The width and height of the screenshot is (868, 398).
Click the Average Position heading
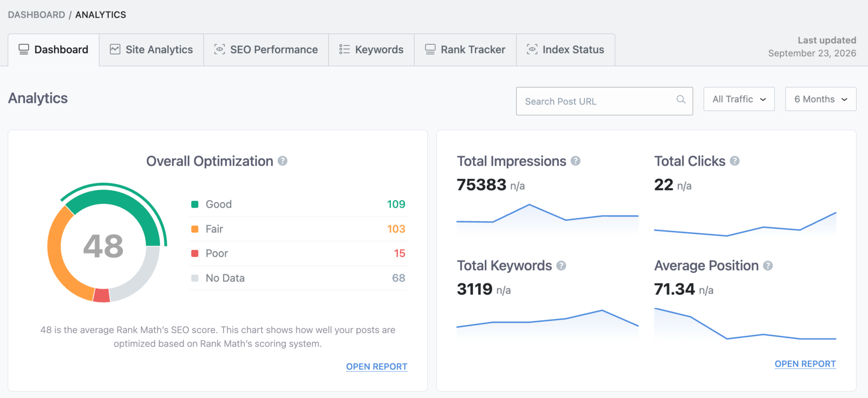click(706, 266)
